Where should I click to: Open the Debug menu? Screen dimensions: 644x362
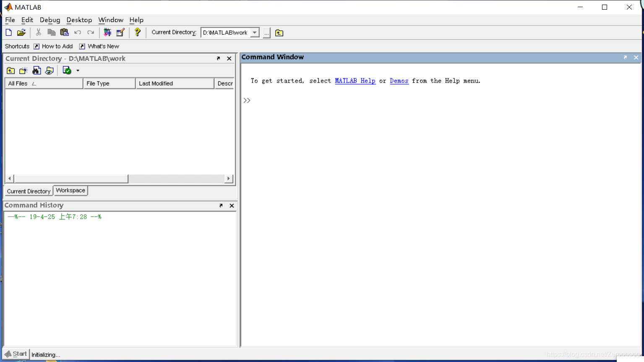(x=50, y=20)
